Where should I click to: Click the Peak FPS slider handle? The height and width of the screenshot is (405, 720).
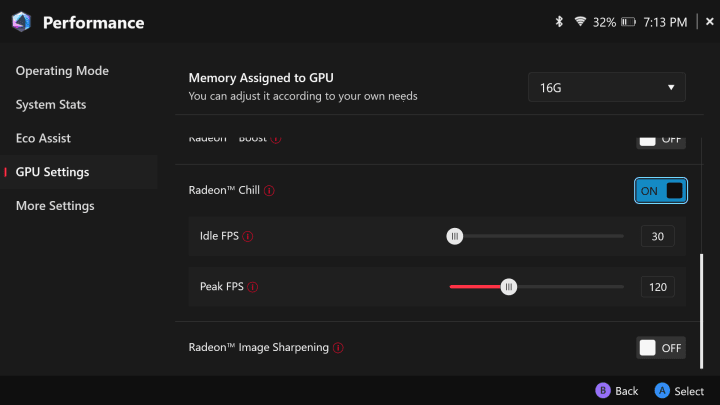click(x=508, y=287)
